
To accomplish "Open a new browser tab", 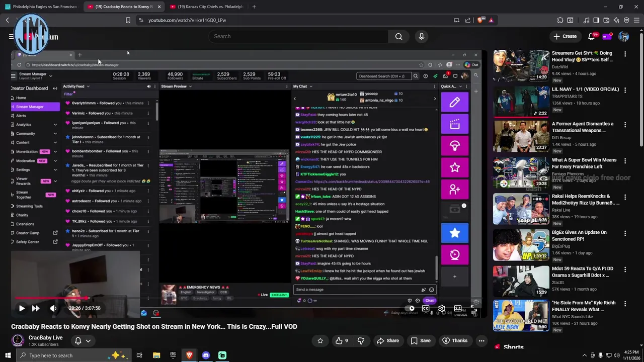I will click(254, 7).
